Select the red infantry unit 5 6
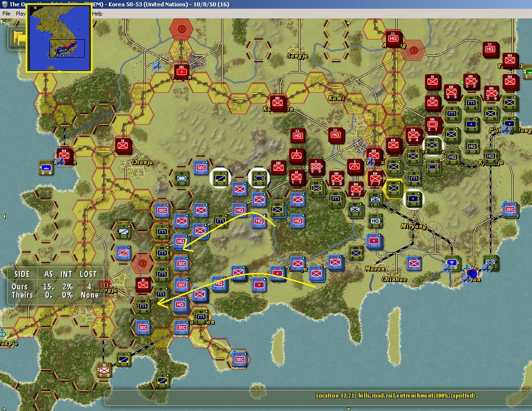The width and height of the screenshot is (532, 411). coord(491,93)
